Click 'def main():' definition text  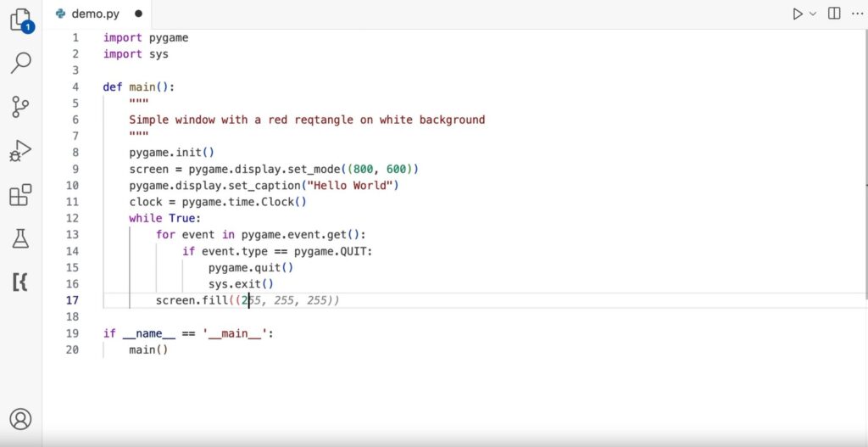tap(138, 87)
